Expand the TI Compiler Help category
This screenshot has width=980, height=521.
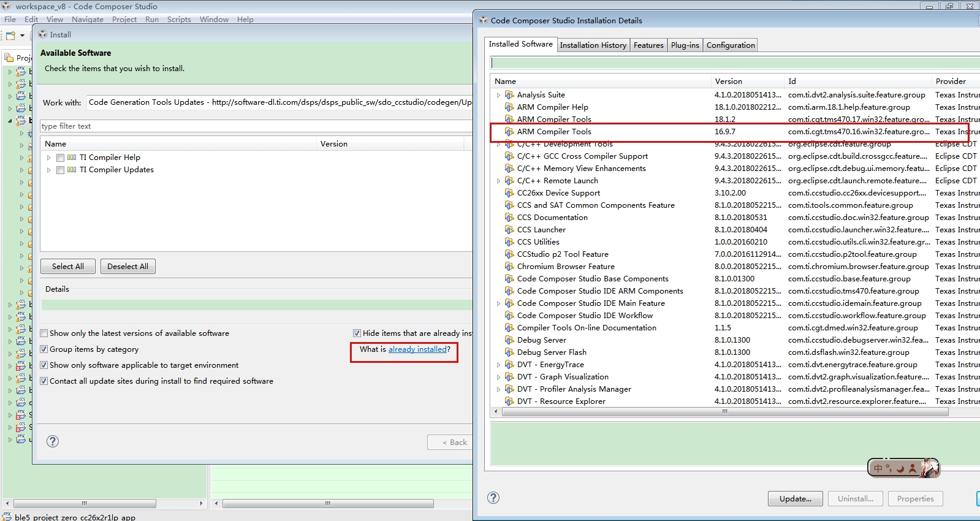point(49,158)
